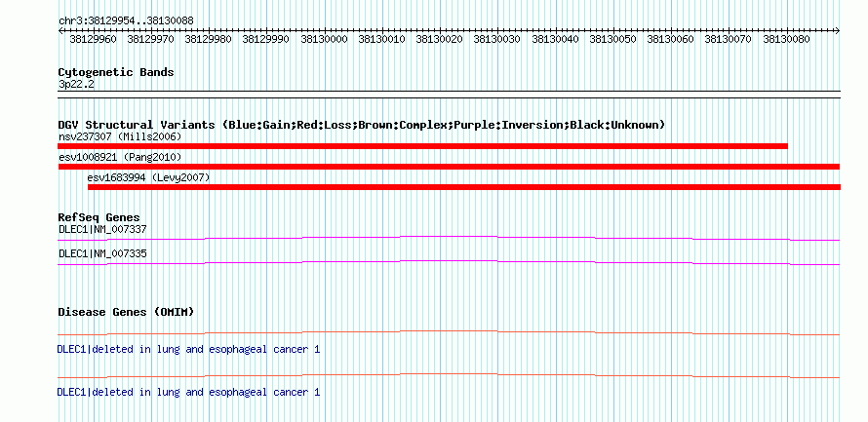Click ruler position 38130050
Image resolution: width=868 pixels, height=422 pixels.
612,39
